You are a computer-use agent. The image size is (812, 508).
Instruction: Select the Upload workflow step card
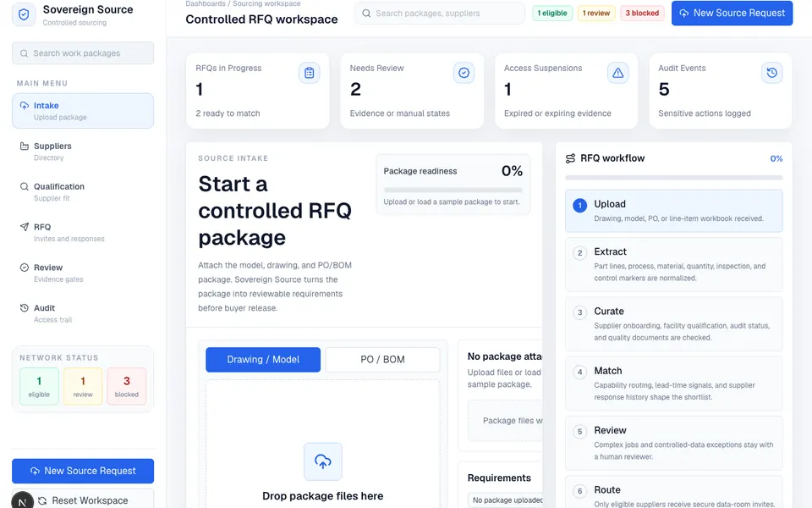(x=674, y=211)
